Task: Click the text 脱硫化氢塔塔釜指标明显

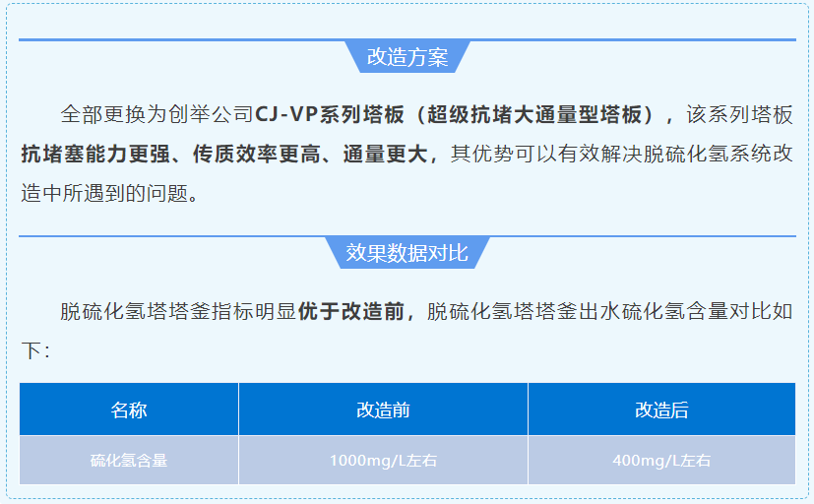Action: point(177,311)
